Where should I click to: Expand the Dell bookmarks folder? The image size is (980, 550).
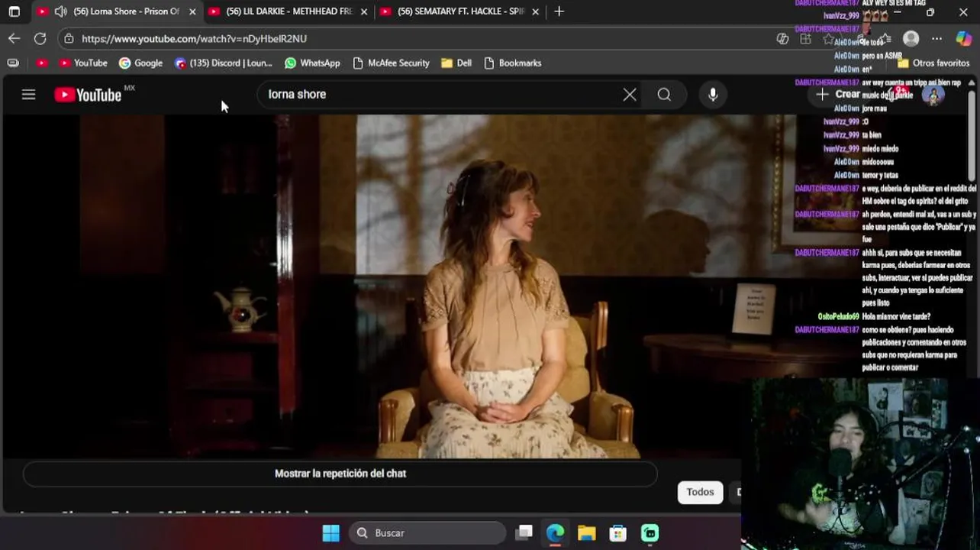(456, 63)
